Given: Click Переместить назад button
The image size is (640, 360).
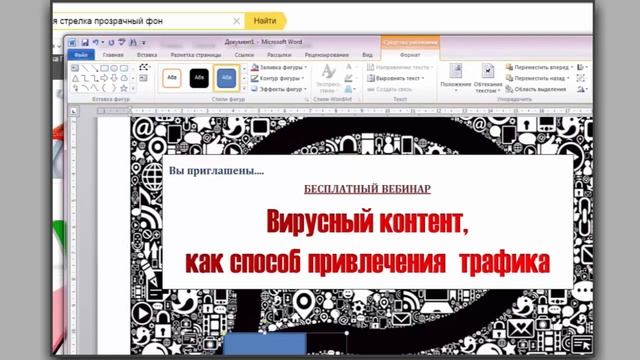Looking at the screenshot, I should 538,78.
